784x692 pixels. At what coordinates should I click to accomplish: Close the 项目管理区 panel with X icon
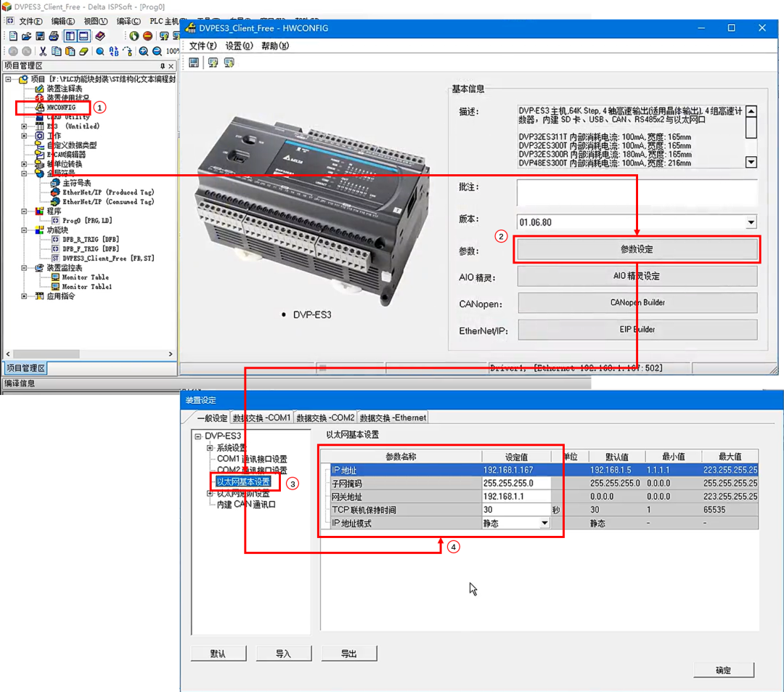pyautogui.click(x=171, y=66)
